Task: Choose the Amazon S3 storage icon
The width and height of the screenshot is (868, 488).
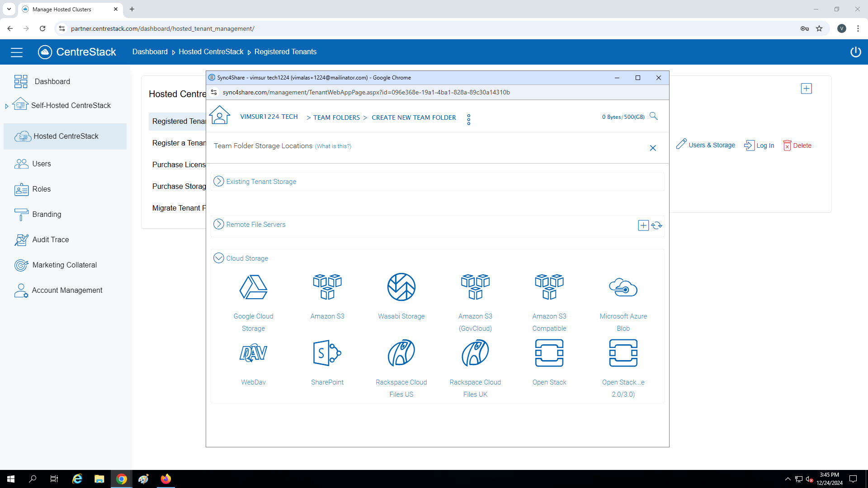Action: (x=327, y=287)
